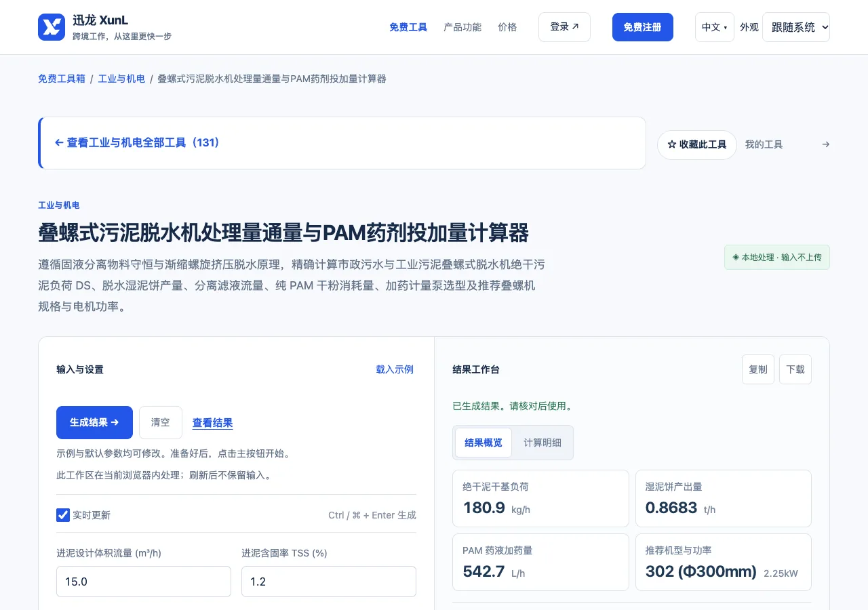Click the 收藏此工具 button

click(697, 145)
